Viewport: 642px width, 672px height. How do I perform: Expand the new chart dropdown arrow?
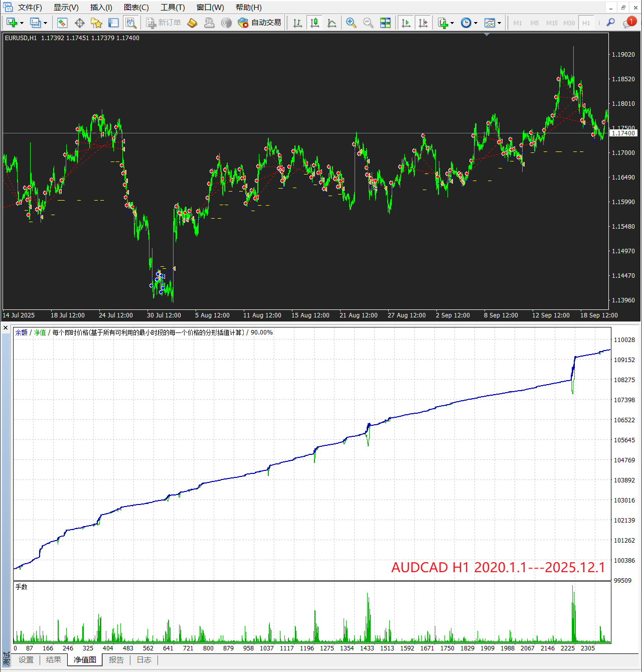point(22,23)
